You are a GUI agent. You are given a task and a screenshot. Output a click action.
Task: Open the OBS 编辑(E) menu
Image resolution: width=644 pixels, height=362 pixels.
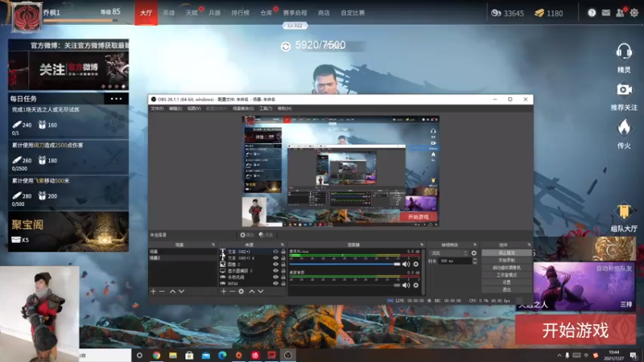(175, 109)
